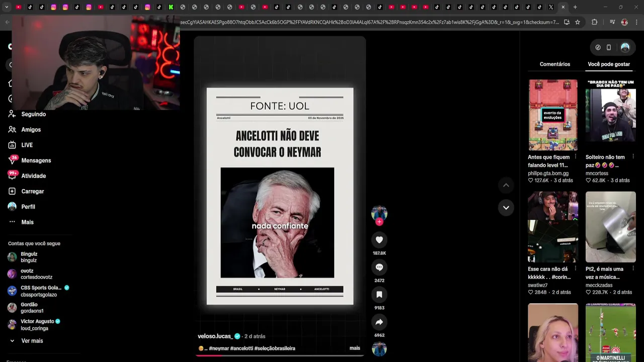Screen dimensions: 644x362
Task: Open options for 'Antes que fiquem falando' video
Action: (x=576, y=157)
